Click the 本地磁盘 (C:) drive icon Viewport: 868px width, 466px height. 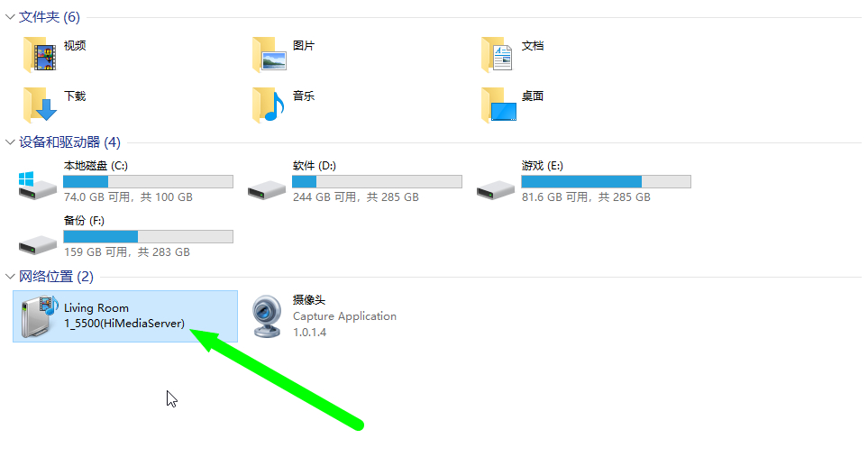37,186
